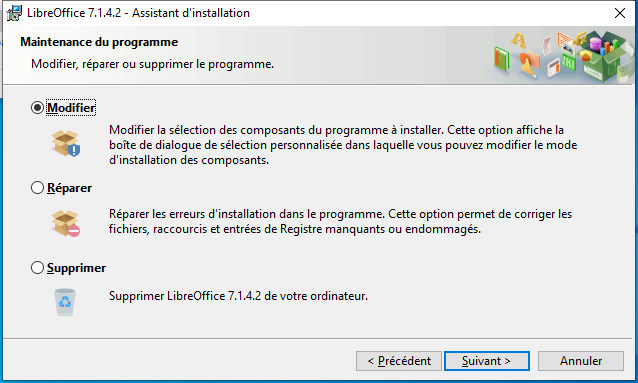Viewport: 638px width, 383px height.
Task: Cancel installation with the Annuler button
Action: pyautogui.click(x=581, y=361)
